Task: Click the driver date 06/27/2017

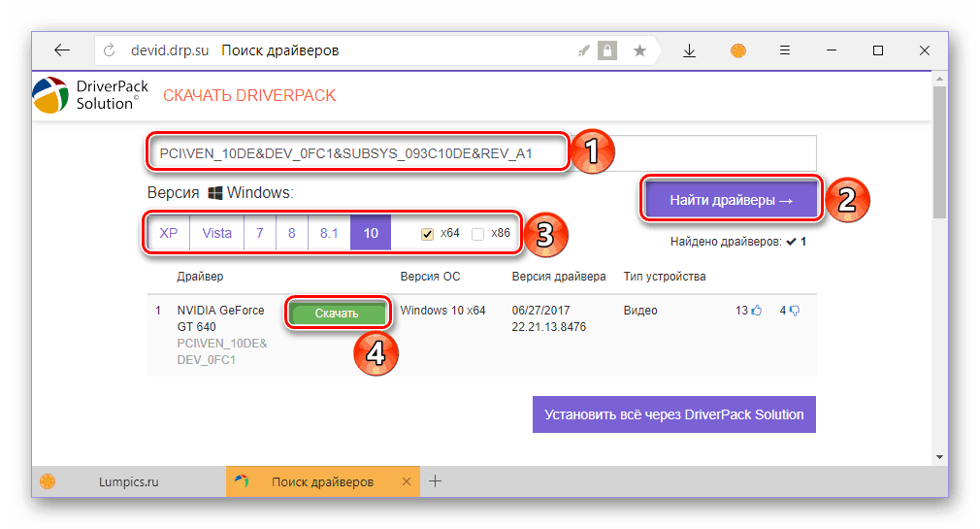Action: [x=540, y=311]
